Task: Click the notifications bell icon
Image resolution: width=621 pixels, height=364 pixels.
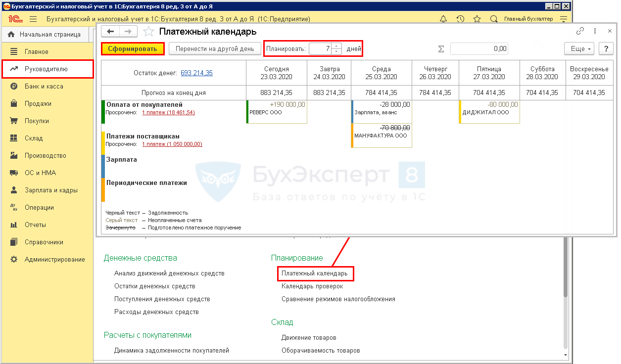Action: click(x=443, y=19)
